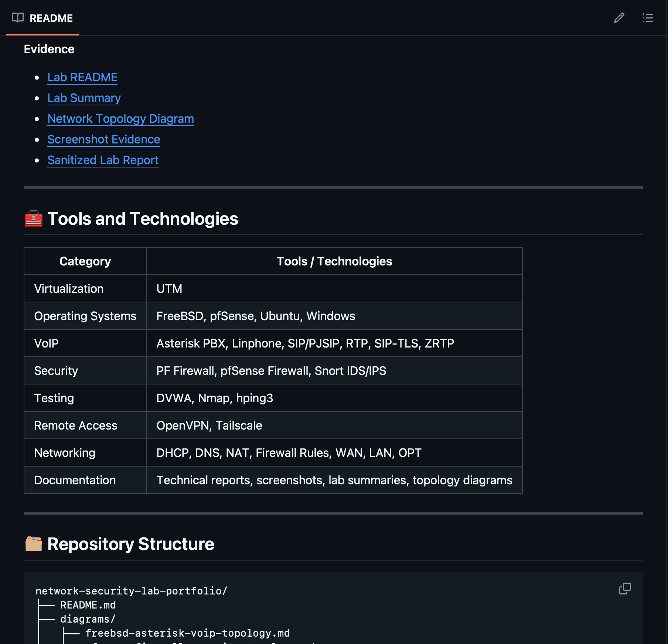This screenshot has width=668, height=644.
Task: Click the DHCP, DNS, NAT cell
Action: tap(334, 453)
